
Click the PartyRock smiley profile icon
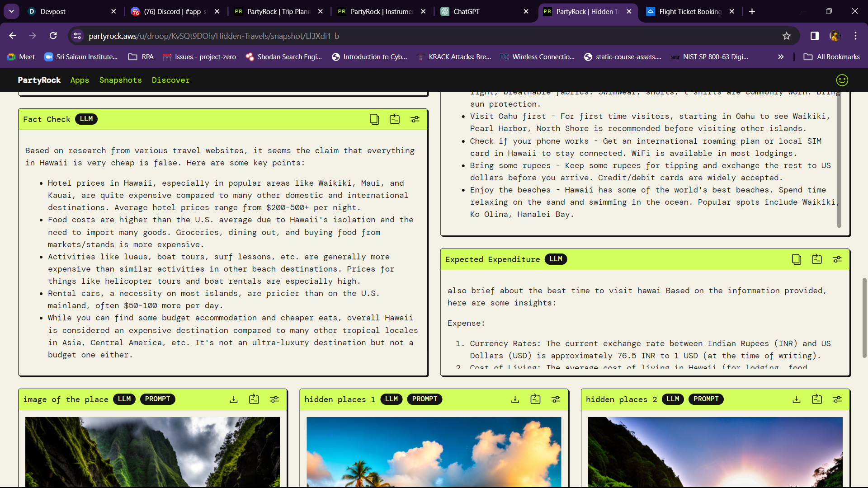click(842, 80)
